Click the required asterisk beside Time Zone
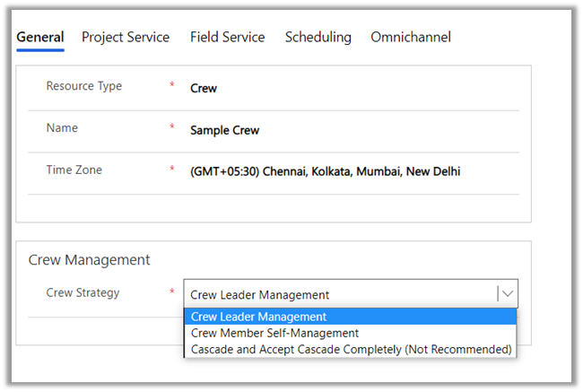Screen dimensions: 583x392 coord(172,170)
